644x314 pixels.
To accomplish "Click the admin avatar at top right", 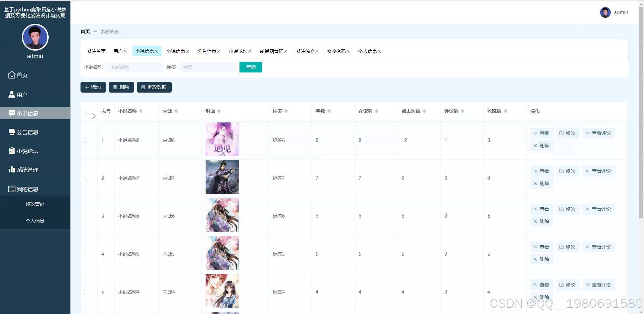I will (x=605, y=12).
